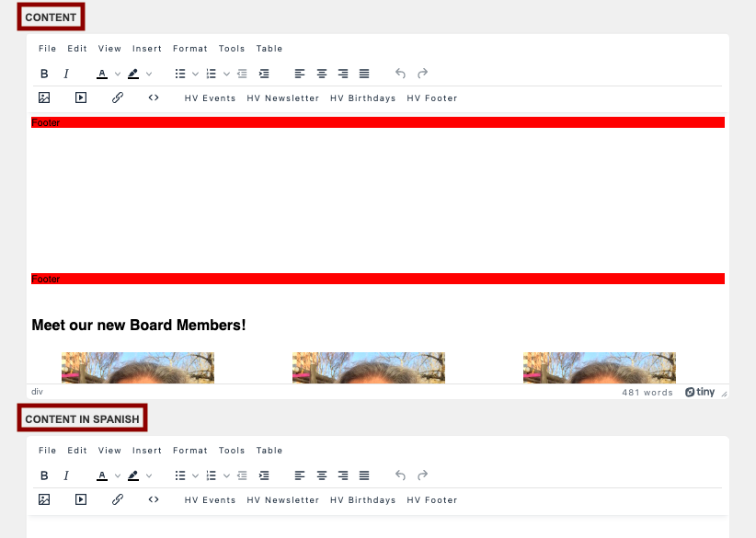This screenshot has width=756, height=538.
Task: Apply highlight color in the Content editor
Action: coord(133,74)
